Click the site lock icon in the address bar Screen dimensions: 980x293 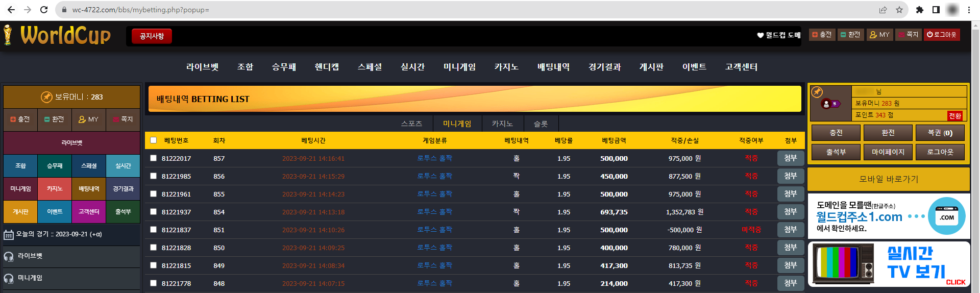point(64,10)
